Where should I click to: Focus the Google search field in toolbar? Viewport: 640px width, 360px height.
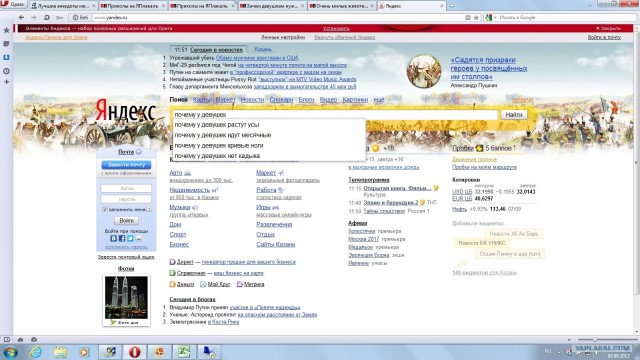[x=567, y=18]
